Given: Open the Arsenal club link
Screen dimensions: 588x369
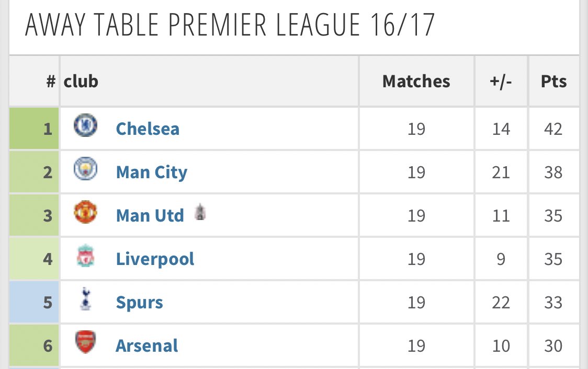Looking at the screenshot, I should pyautogui.click(x=147, y=346).
